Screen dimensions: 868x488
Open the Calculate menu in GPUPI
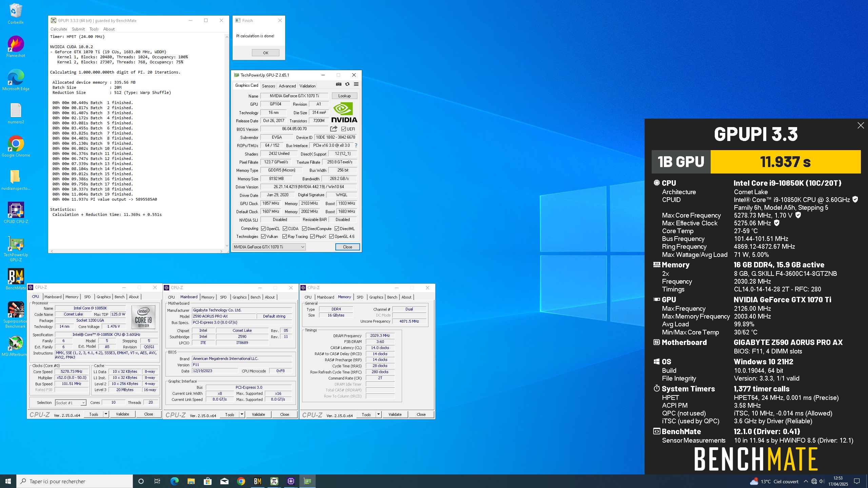click(x=59, y=29)
